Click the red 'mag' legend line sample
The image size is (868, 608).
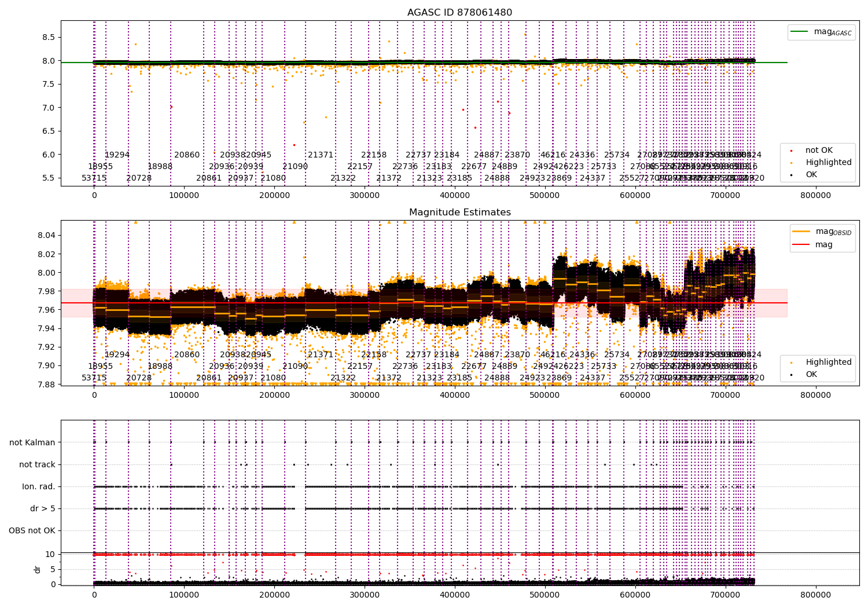[802, 245]
